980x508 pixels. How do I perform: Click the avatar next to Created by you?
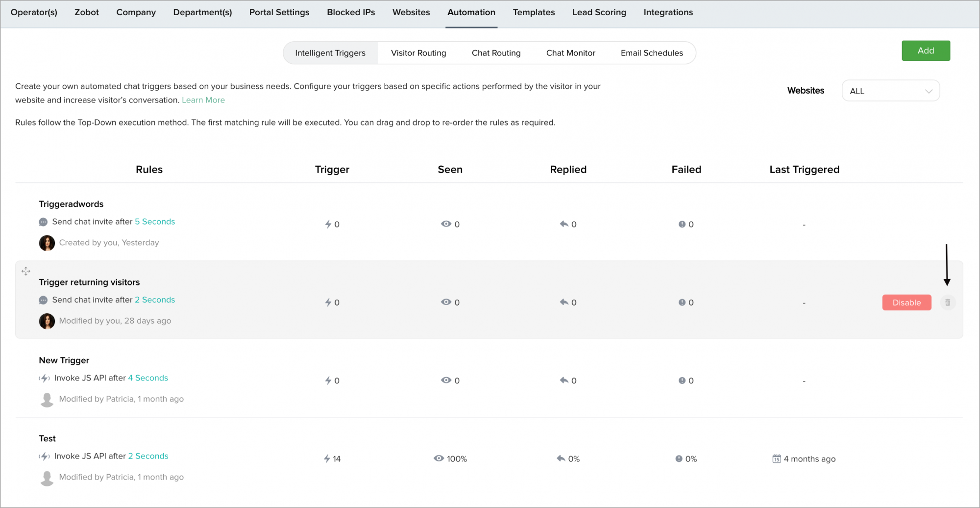coord(47,243)
